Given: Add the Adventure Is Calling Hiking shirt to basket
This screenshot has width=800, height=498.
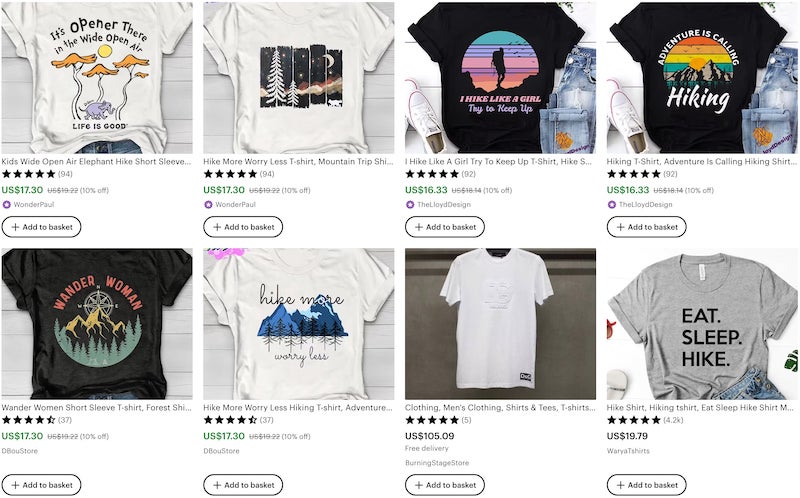Looking at the screenshot, I should (646, 227).
